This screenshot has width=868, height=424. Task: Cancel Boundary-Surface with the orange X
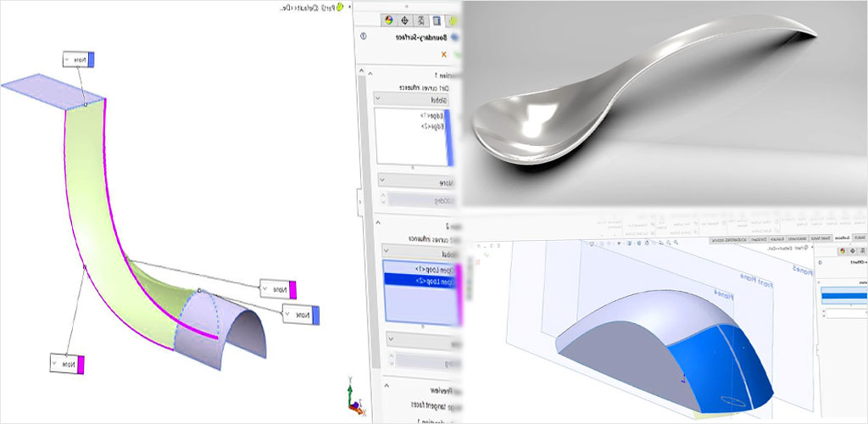click(x=445, y=53)
